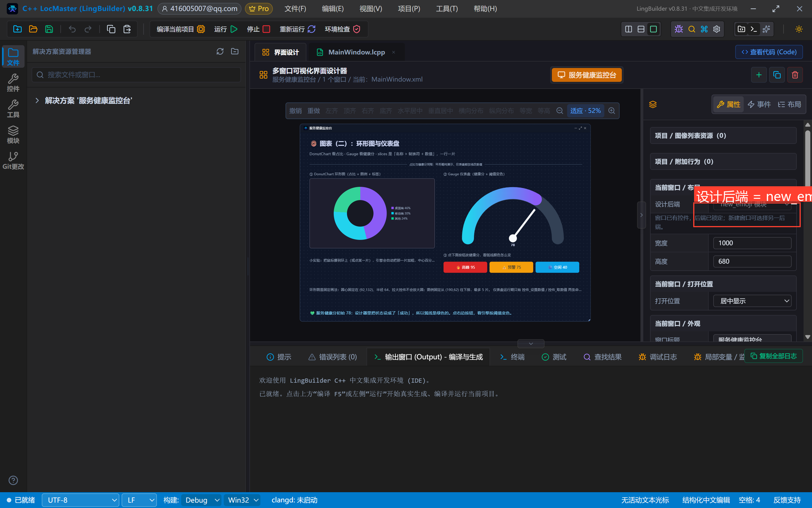Click the save icon in toolbar

coord(49,29)
